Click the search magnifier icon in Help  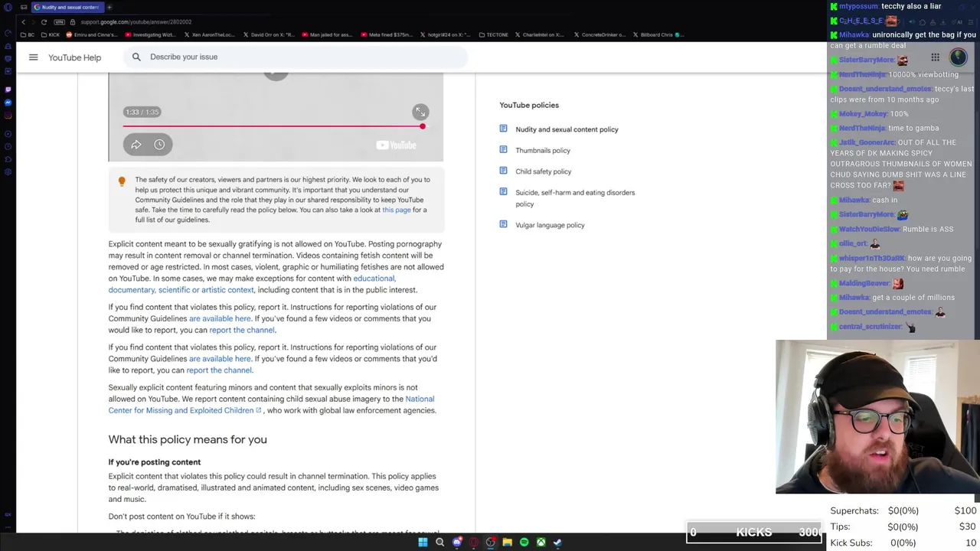(x=136, y=57)
